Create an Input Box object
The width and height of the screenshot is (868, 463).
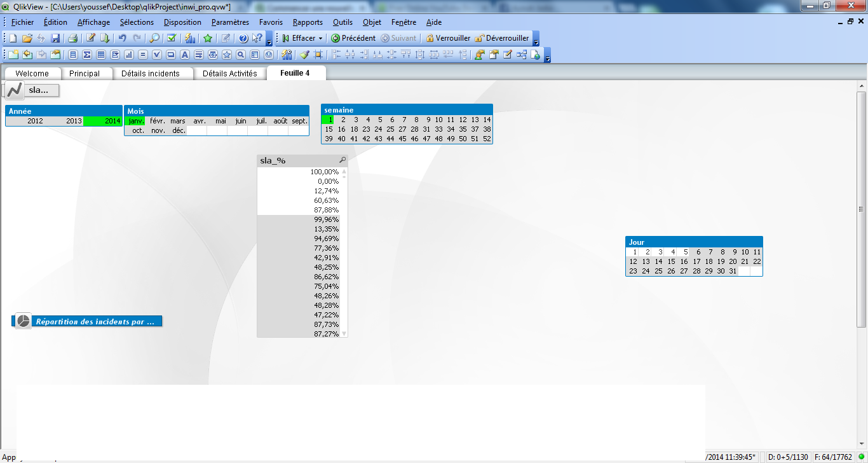(143, 55)
